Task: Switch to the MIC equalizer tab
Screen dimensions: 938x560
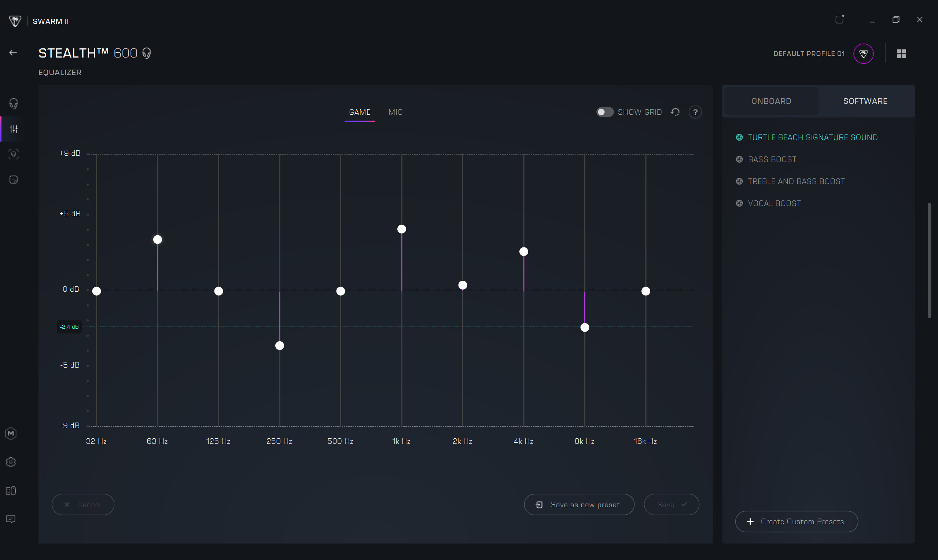Action: click(396, 112)
